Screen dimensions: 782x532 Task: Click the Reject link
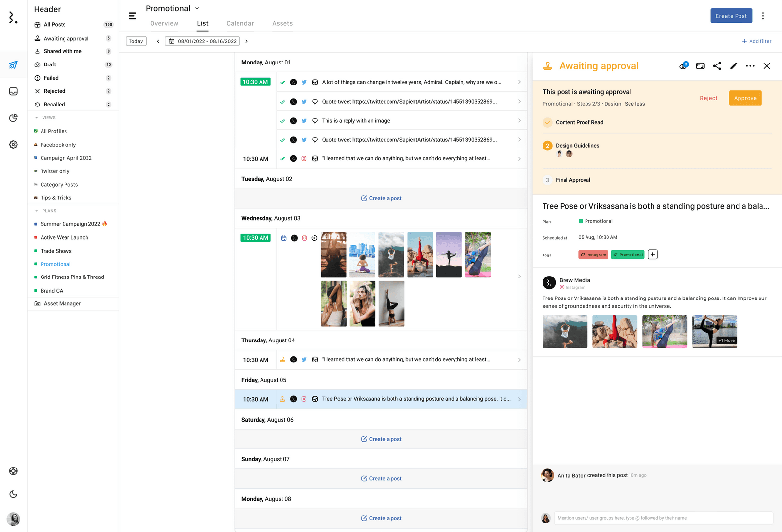pyautogui.click(x=708, y=98)
